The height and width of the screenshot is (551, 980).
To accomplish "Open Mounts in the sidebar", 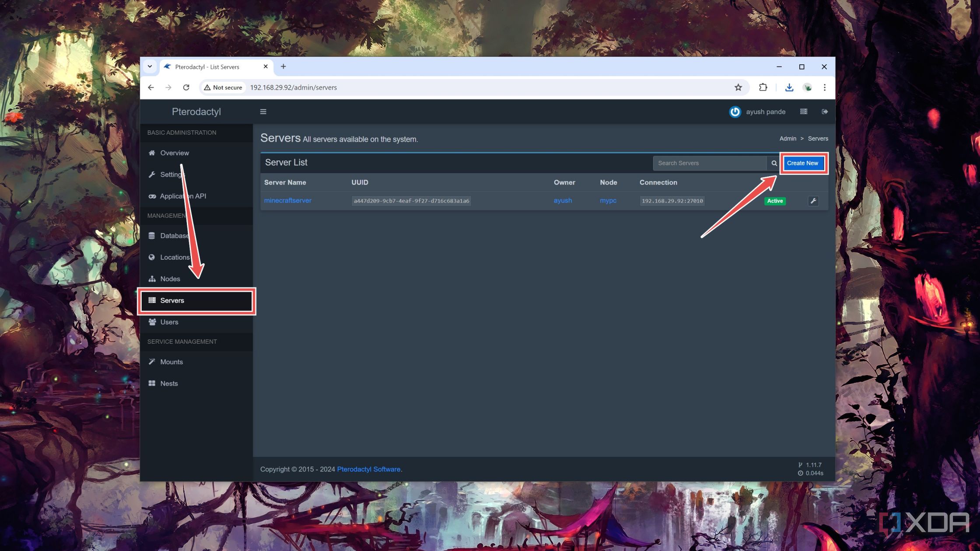I will pyautogui.click(x=196, y=362).
